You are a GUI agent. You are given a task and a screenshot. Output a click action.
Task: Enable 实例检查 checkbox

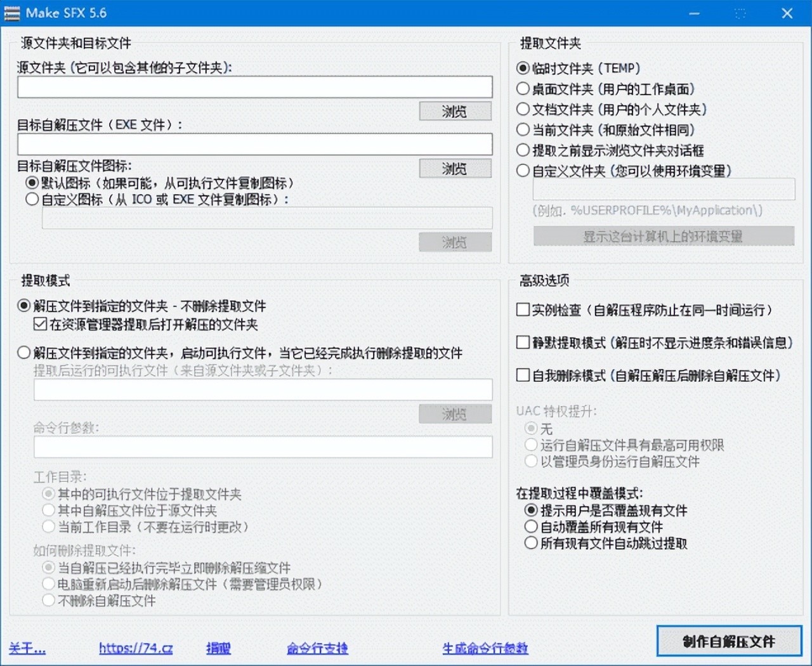tap(523, 310)
